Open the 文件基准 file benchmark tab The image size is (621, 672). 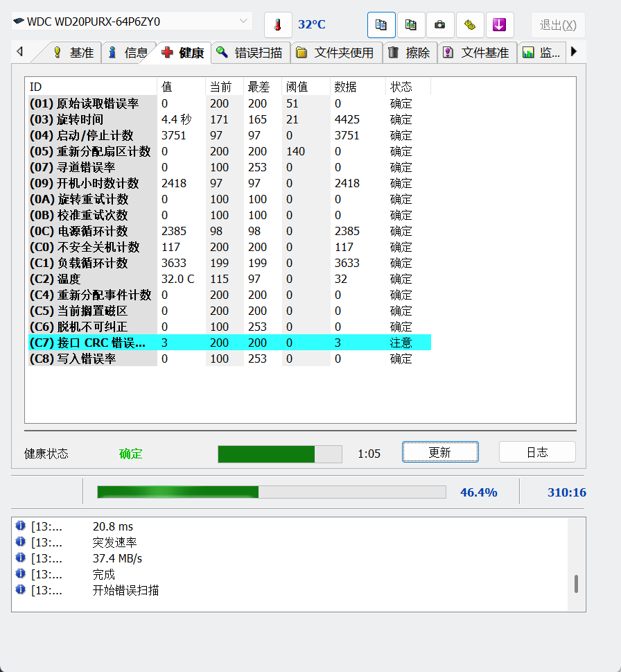coord(477,53)
